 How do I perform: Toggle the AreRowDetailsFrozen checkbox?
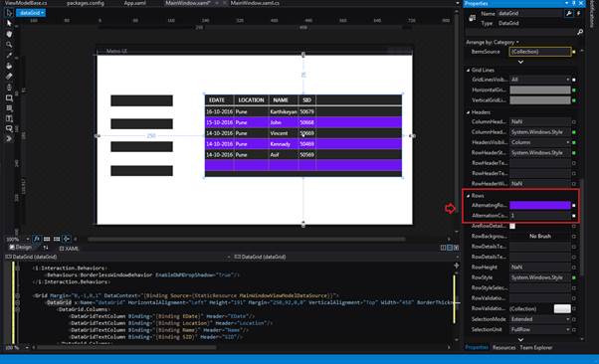point(512,226)
